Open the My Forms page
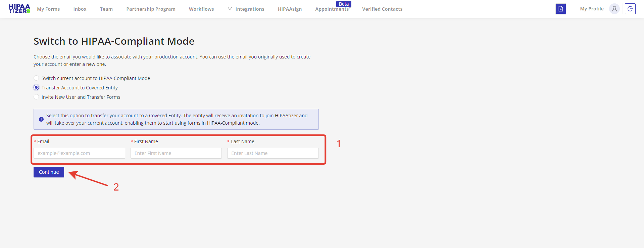644x248 pixels. [x=48, y=9]
